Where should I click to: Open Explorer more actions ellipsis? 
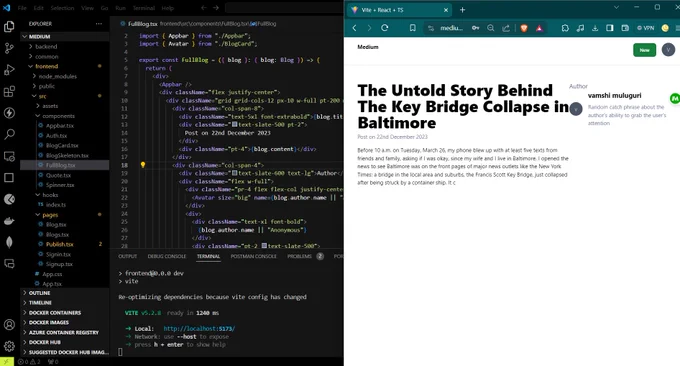click(99, 24)
